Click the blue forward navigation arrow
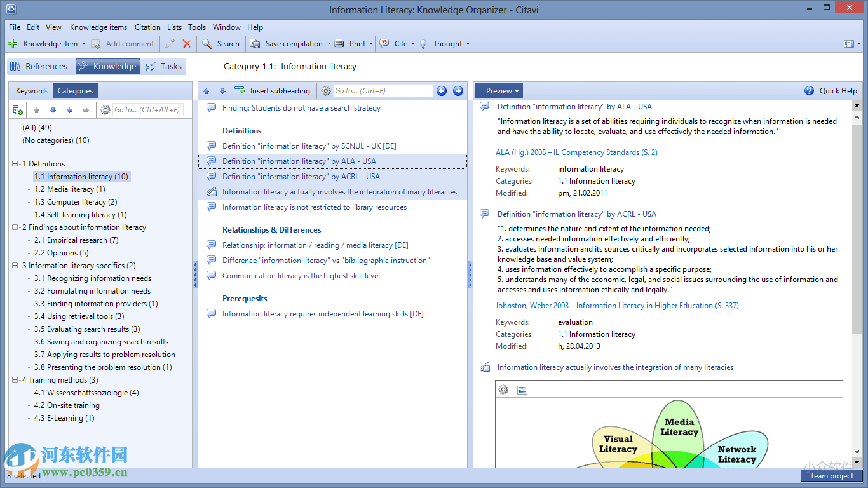868x488 pixels. (x=458, y=91)
